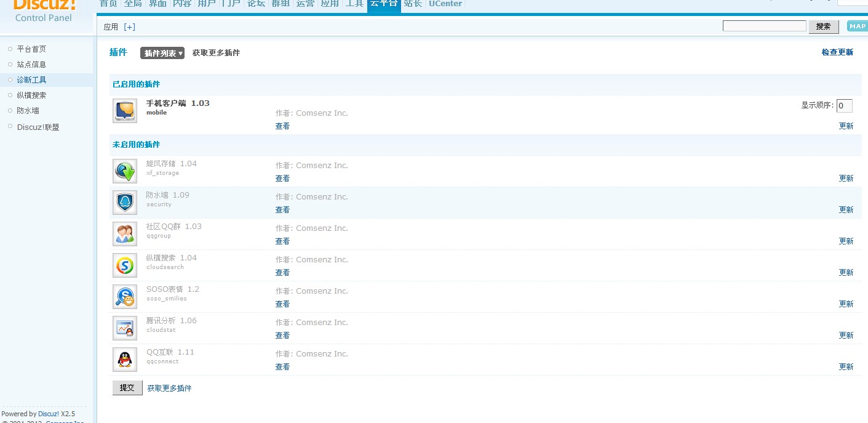Open the 首页 top menu
This screenshot has height=423, width=868.
[x=108, y=4]
